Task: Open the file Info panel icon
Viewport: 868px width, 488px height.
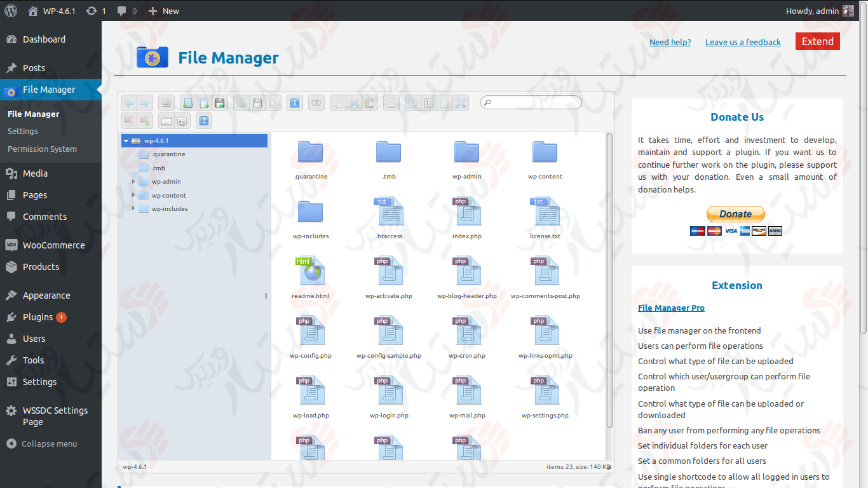Action: click(x=295, y=102)
